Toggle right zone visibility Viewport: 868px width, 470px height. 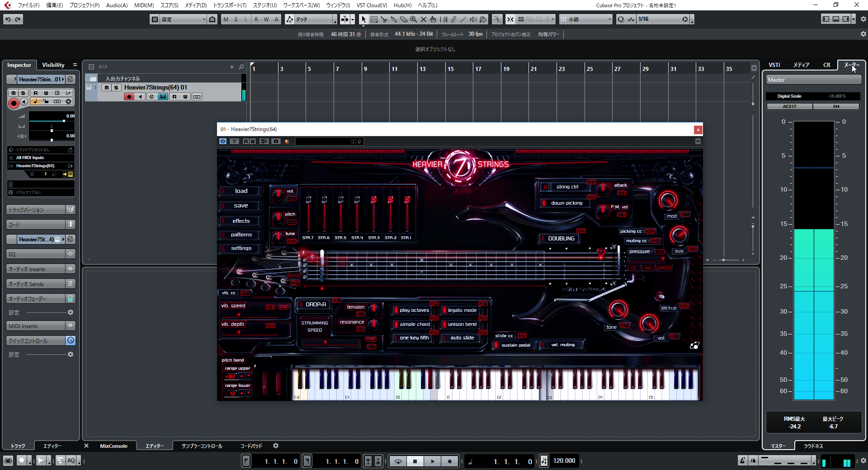[x=846, y=19]
